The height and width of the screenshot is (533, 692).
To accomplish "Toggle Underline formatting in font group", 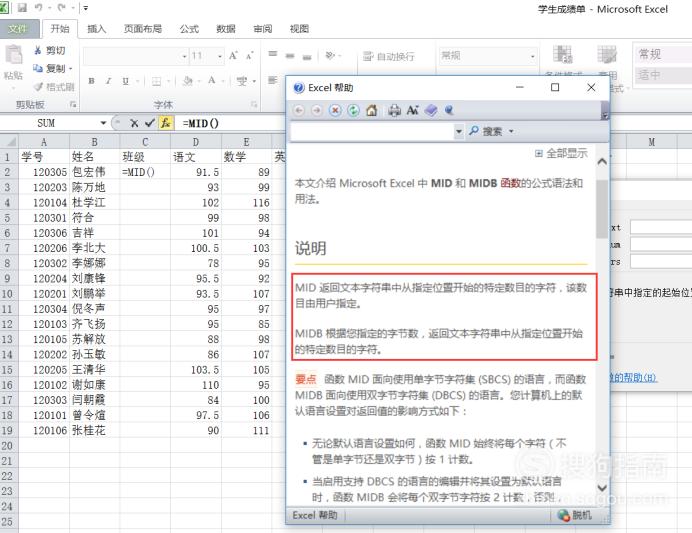I will (125, 81).
